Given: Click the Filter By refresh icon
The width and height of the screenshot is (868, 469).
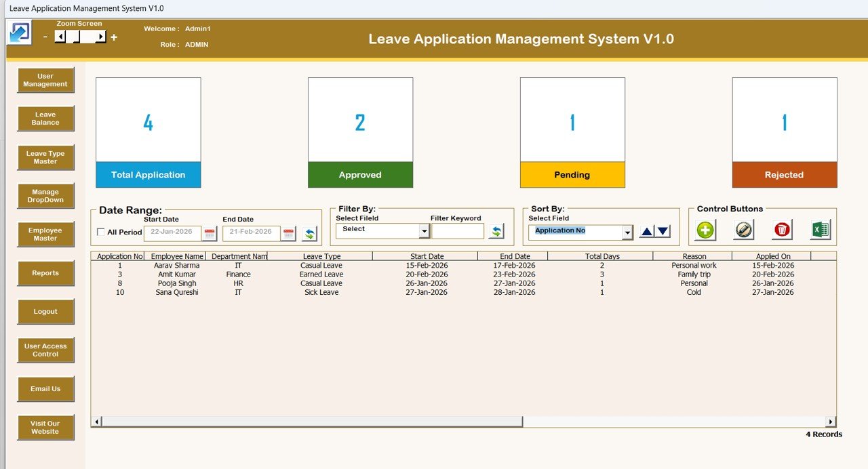Looking at the screenshot, I should pyautogui.click(x=496, y=231).
